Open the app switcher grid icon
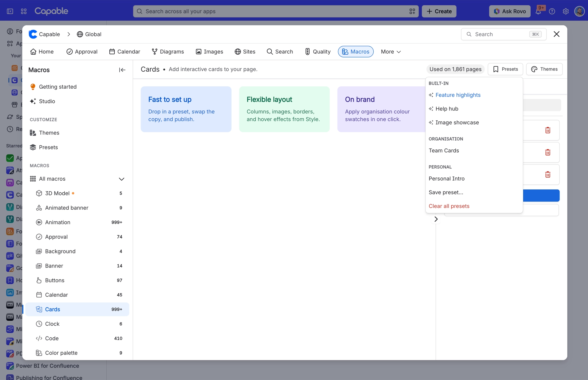Image resolution: width=588 pixels, height=380 pixels. pos(24,11)
